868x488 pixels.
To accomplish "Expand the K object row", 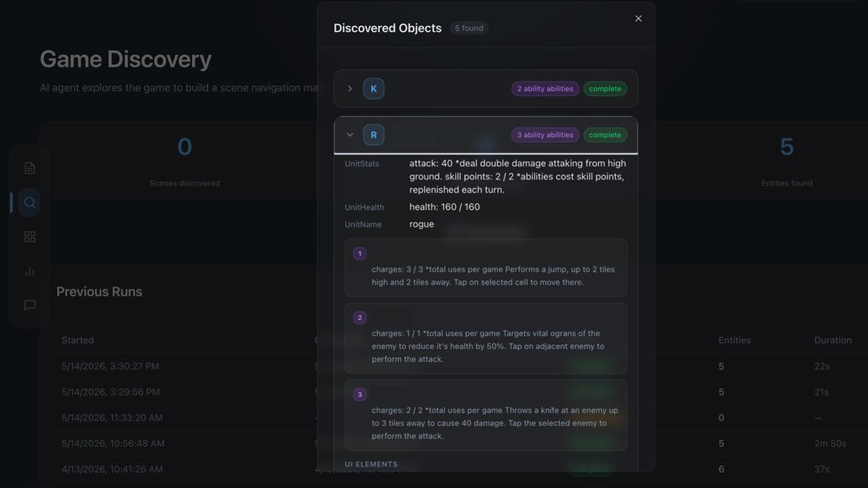I will pos(350,89).
